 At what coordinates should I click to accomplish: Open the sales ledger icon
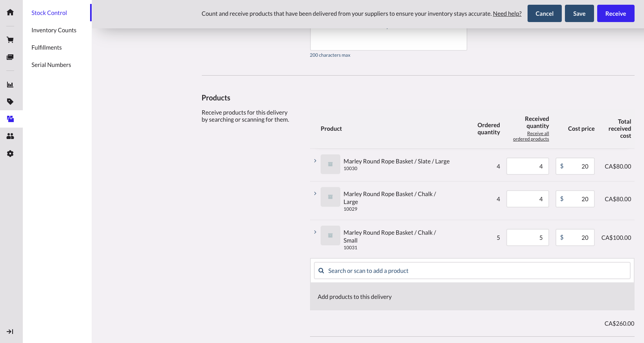point(10,57)
